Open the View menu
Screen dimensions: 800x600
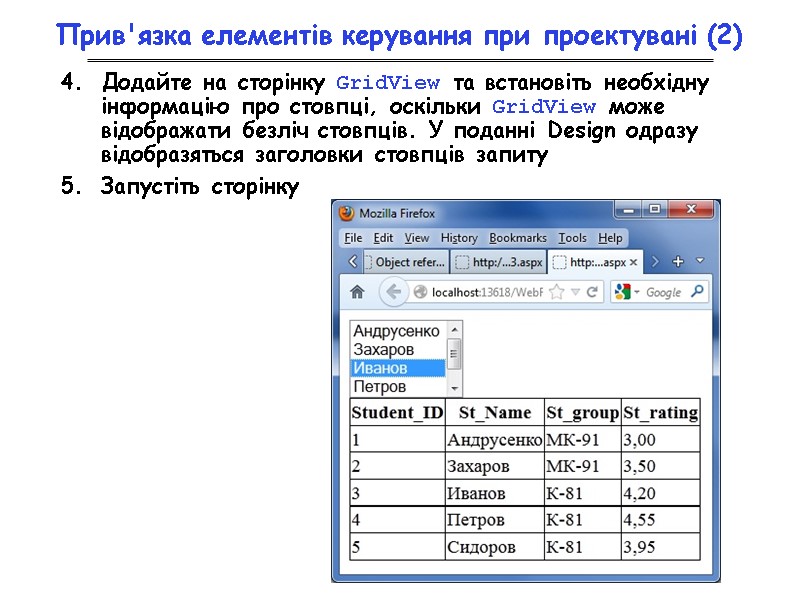point(417,238)
